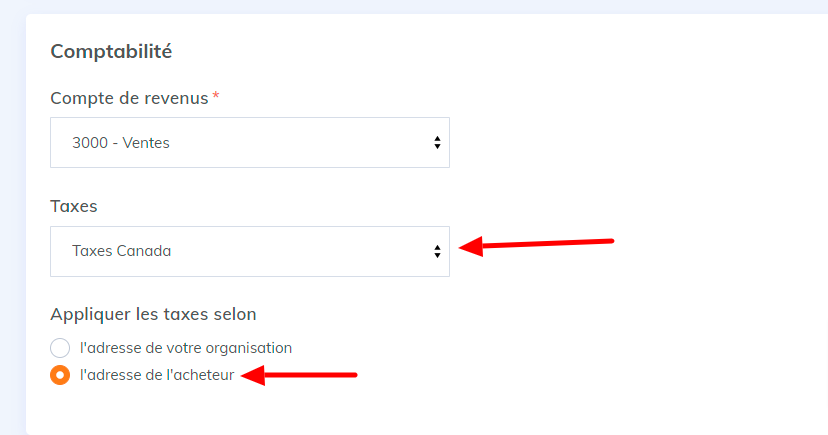Open the Taxes dropdown
828x435 pixels.
coord(250,251)
